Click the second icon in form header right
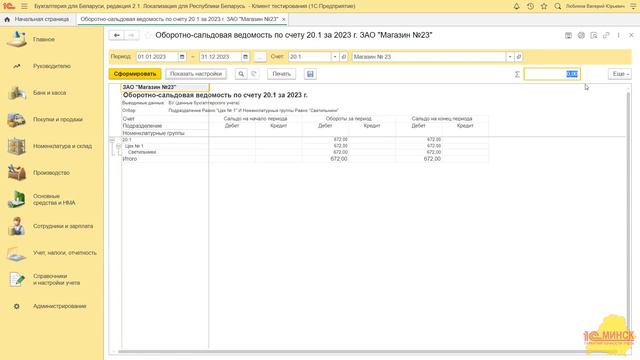 click(x=581, y=36)
